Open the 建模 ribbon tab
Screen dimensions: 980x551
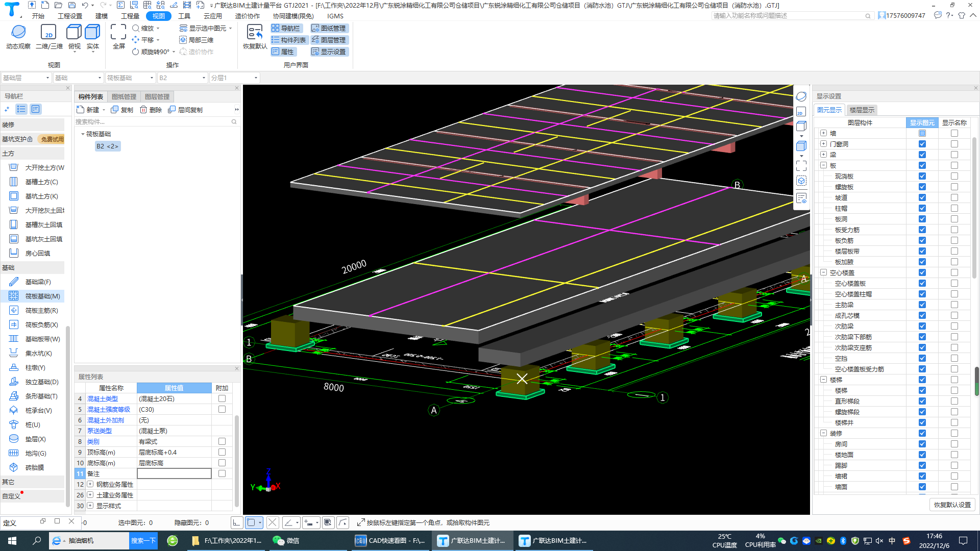point(102,16)
